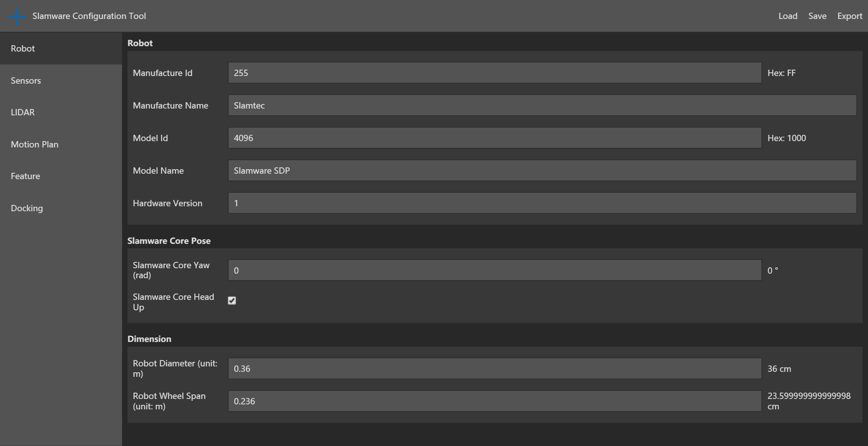Edit the Robot Wheel Span value

pyautogui.click(x=495, y=401)
